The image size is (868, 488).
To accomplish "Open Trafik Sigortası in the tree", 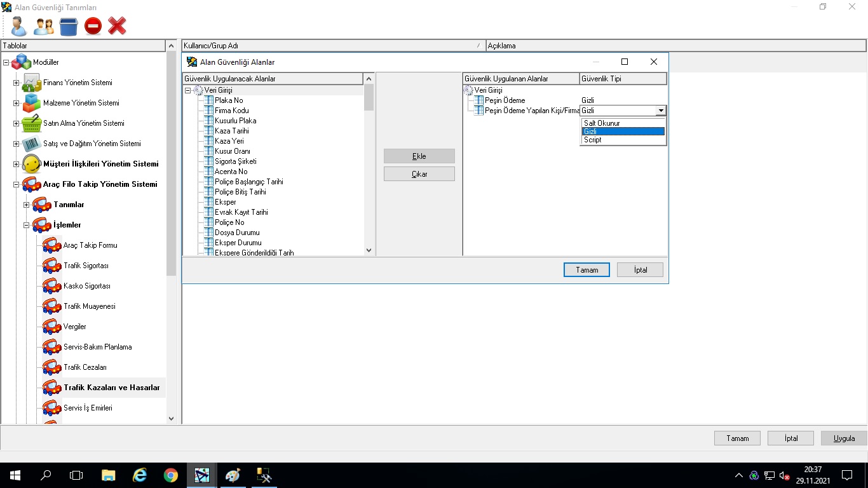I will click(86, 266).
